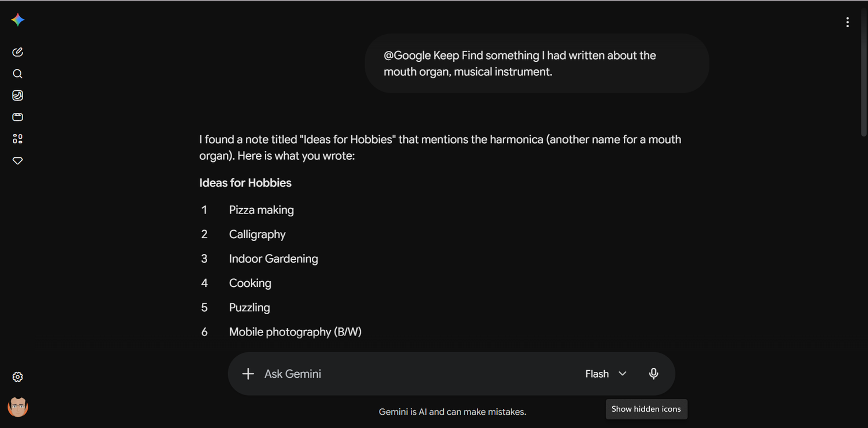
Task: Select the 'Indoor Gardening' list item
Action: click(x=274, y=259)
